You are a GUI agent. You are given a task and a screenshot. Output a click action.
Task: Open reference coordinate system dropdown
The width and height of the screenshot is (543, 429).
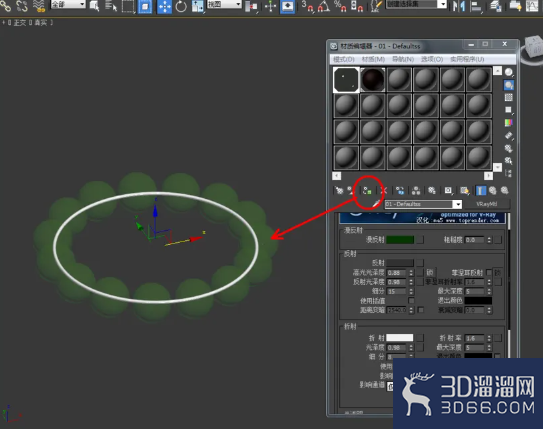(x=224, y=4)
